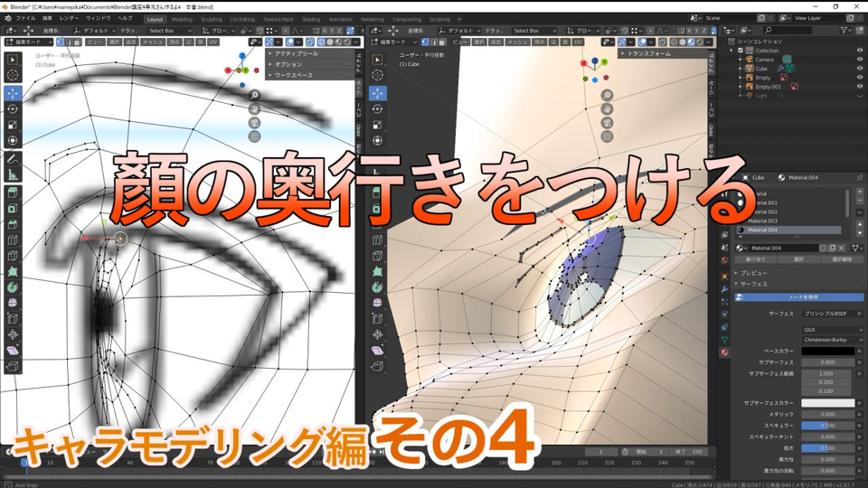Toggle snapping magnet in left tool header
This screenshot has height=488, width=868.
pos(259,31)
